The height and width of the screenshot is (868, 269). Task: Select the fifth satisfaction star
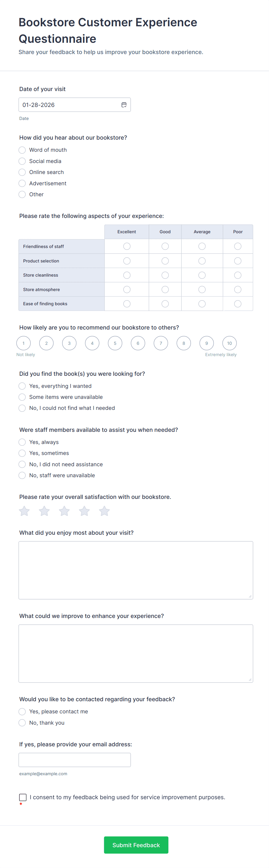coord(104,511)
